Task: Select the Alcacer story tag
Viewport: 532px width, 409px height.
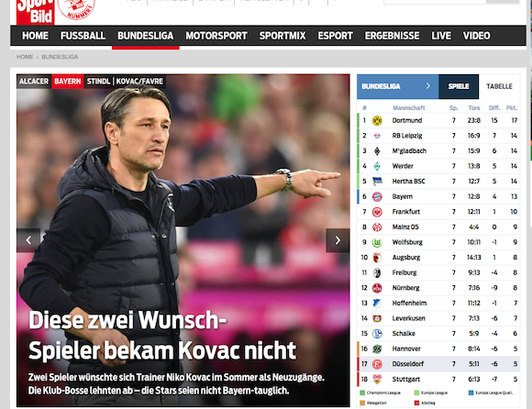Action: [x=34, y=82]
